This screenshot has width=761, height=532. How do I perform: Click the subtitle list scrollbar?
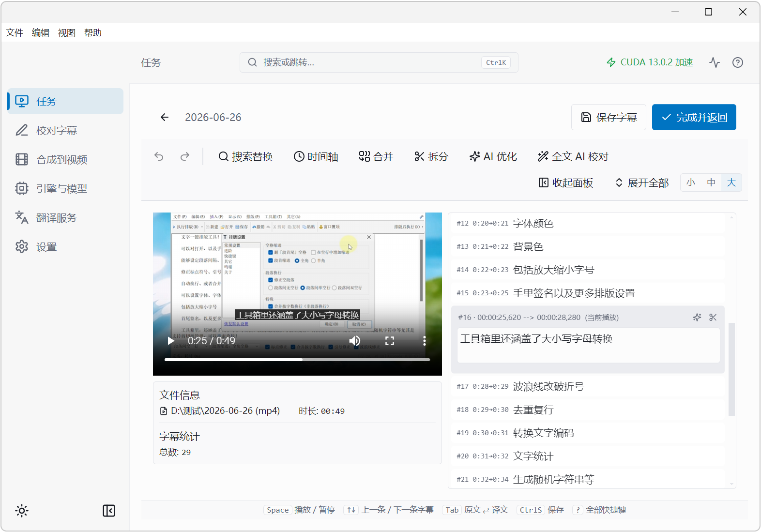pyautogui.click(x=731, y=369)
